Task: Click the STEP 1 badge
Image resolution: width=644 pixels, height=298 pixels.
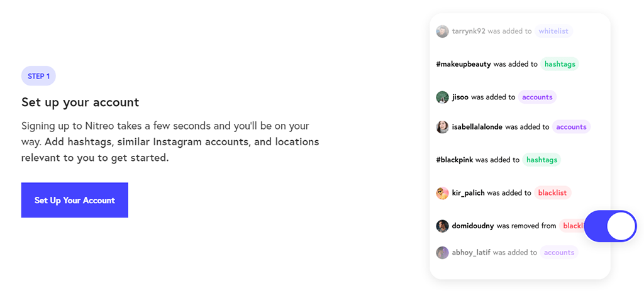Action: click(38, 76)
